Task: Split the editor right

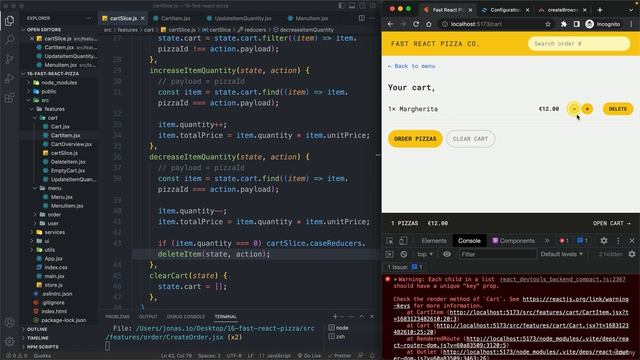Action: click(x=362, y=18)
